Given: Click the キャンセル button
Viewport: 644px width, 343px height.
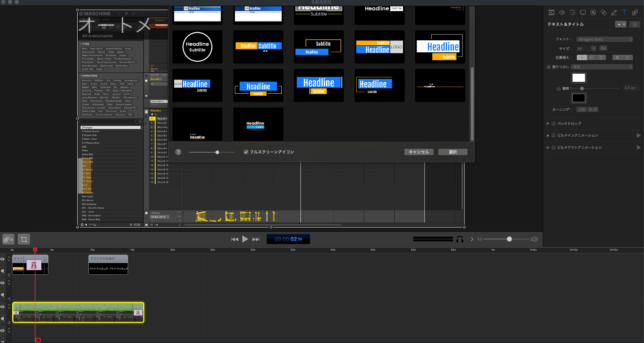Looking at the screenshot, I should (418, 152).
